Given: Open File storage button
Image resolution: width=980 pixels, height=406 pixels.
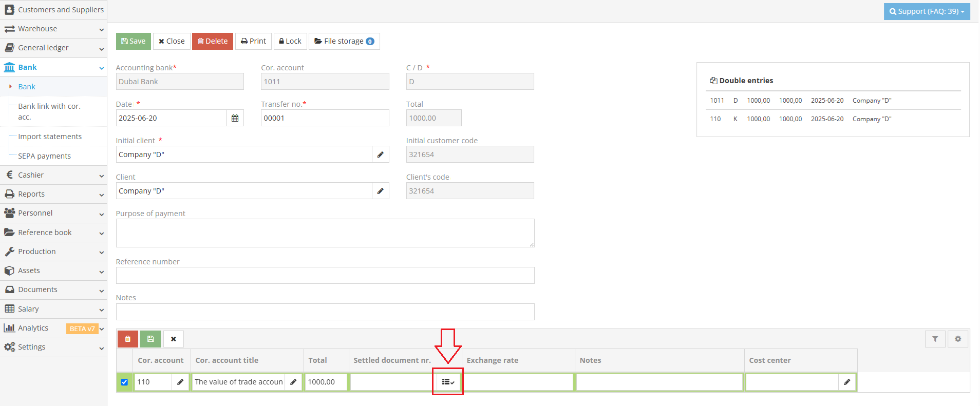Looking at the screenshot, I should click(x=344, y=41).
